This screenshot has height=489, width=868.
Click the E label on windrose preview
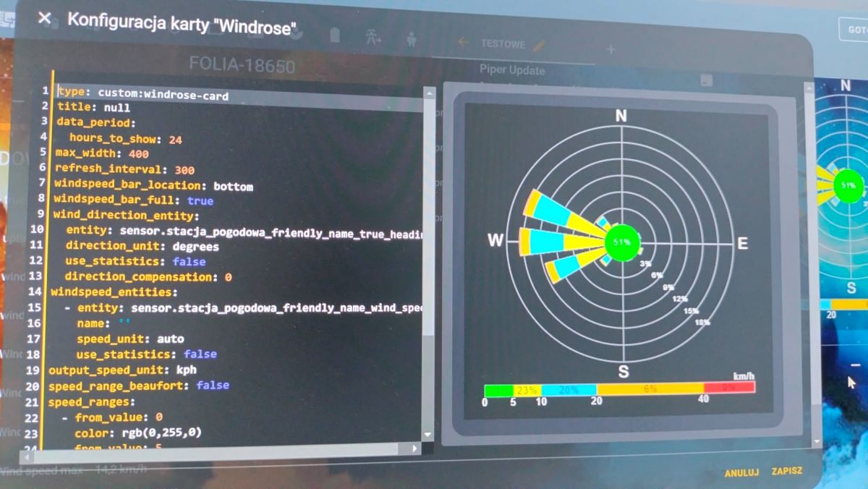click(742, 244)
